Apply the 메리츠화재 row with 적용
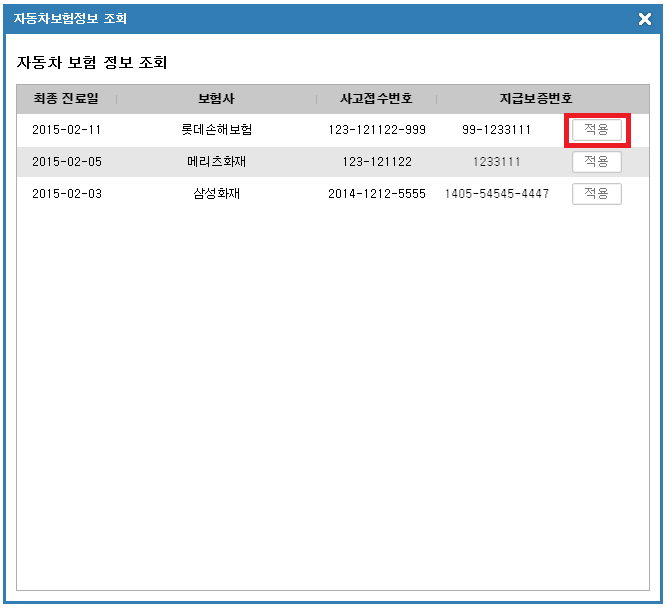 pos(596,162)
